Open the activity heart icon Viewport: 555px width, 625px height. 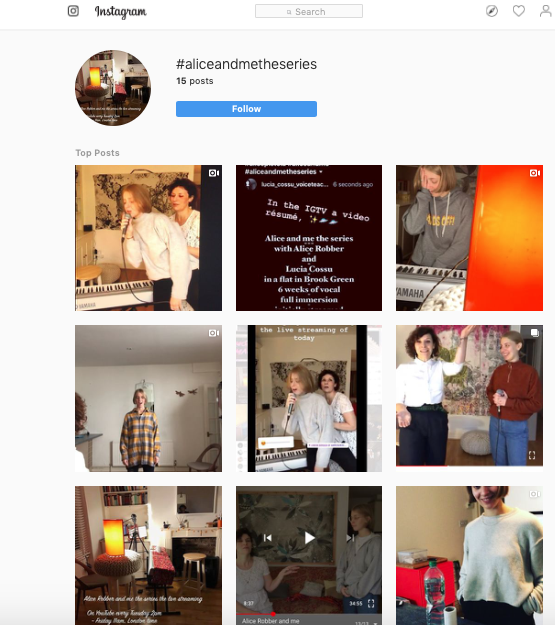point(518,11)
